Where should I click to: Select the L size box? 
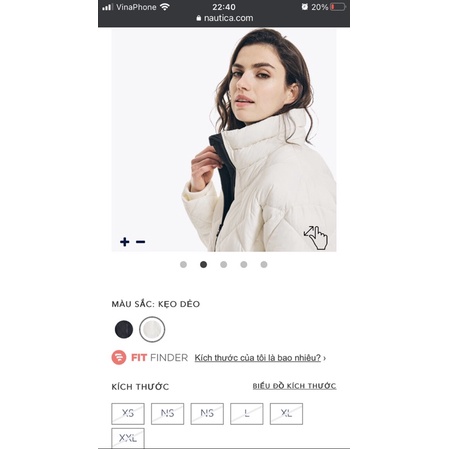pyautogui.click(x=247, y=414)
